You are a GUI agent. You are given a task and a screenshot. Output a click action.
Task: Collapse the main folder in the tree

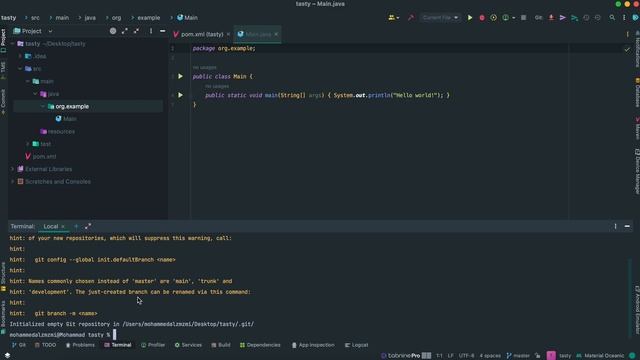click(28, 81)
